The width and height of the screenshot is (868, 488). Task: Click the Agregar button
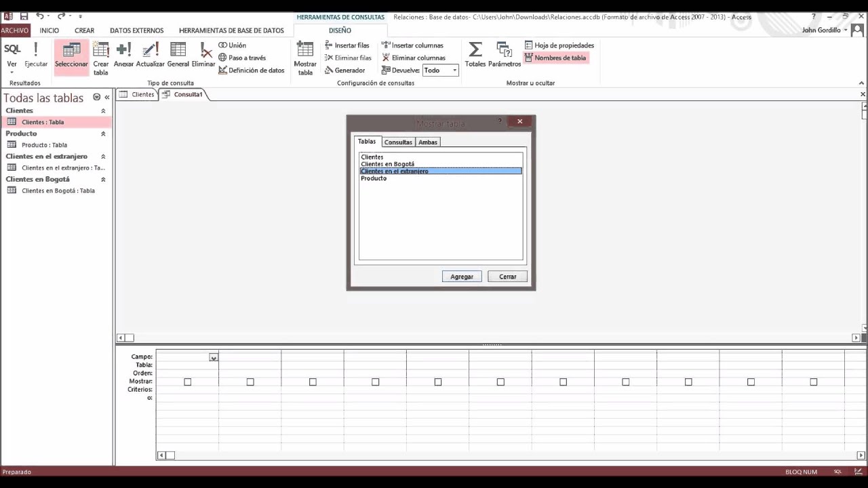coord(462,277)
